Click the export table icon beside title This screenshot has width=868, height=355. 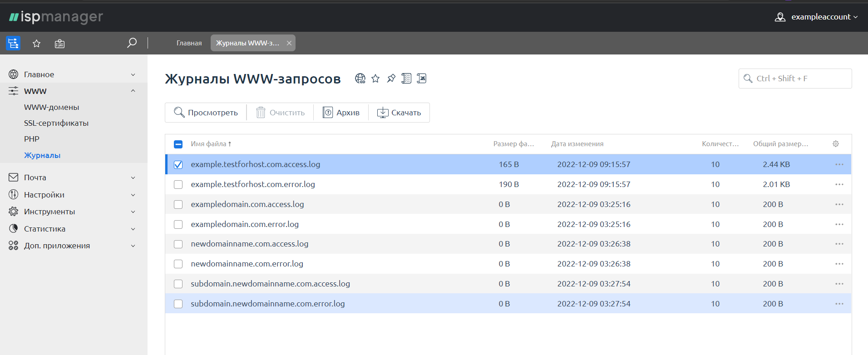[x=422, y=79]
